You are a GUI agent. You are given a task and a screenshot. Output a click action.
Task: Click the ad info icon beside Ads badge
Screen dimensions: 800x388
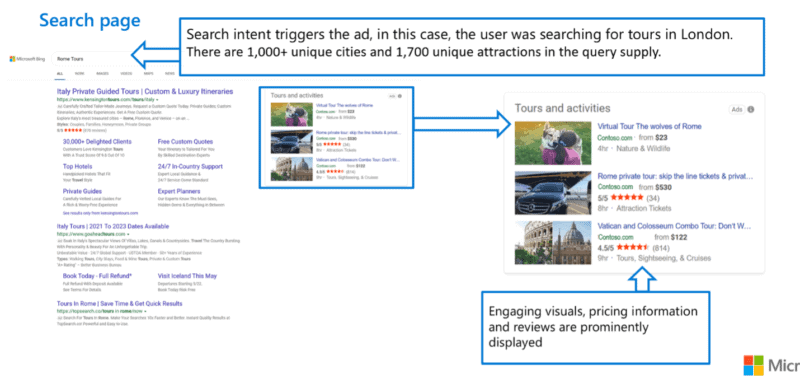coord(751,109)
